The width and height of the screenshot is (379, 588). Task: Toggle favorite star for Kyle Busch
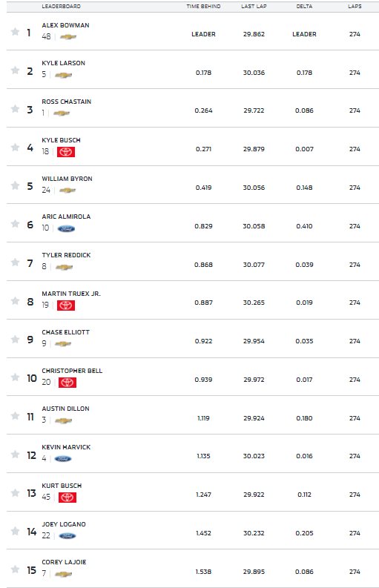pos(15,147)
